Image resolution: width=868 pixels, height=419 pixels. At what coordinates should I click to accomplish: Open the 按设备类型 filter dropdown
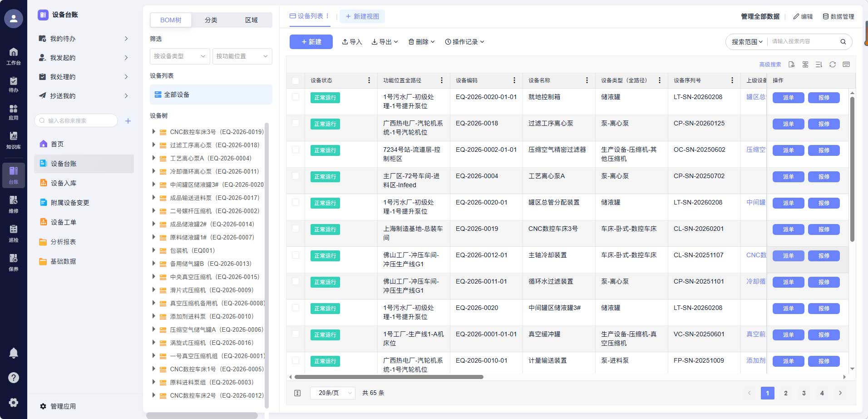click(x=180, y=56)
